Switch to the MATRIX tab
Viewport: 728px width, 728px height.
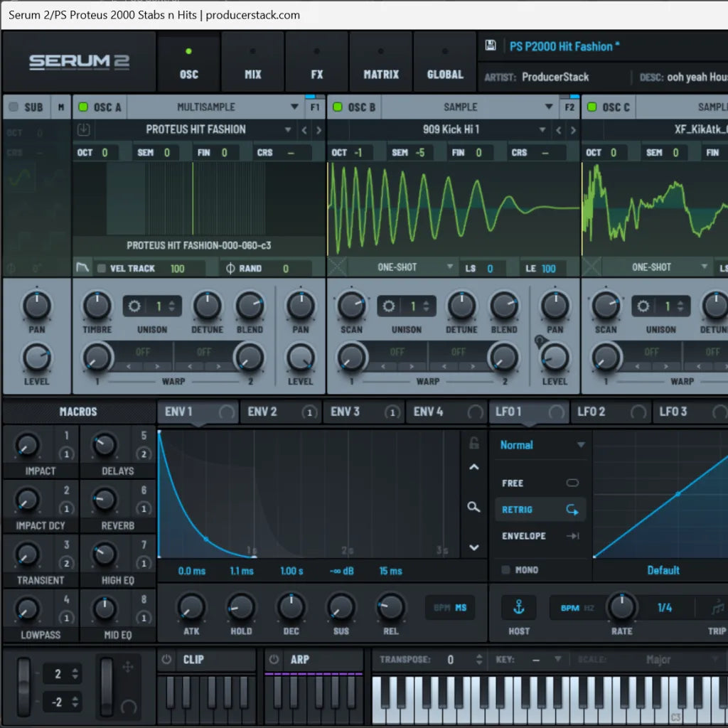[380, 62]
